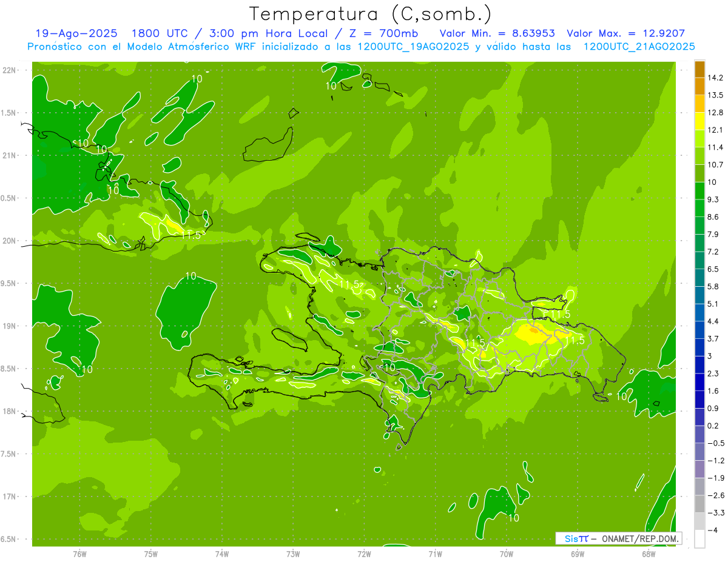Viewport: 728px width, 562px height.
Task: Click the 'Sistt - ONAMET/REP.DOM.' label box
Action: pyautogui.click(x=618, y=538)
